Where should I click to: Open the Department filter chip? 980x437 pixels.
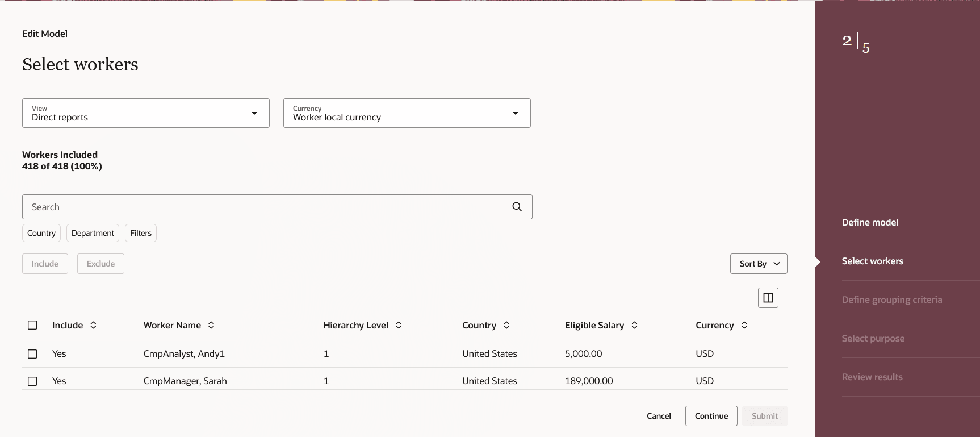[93, 233]
